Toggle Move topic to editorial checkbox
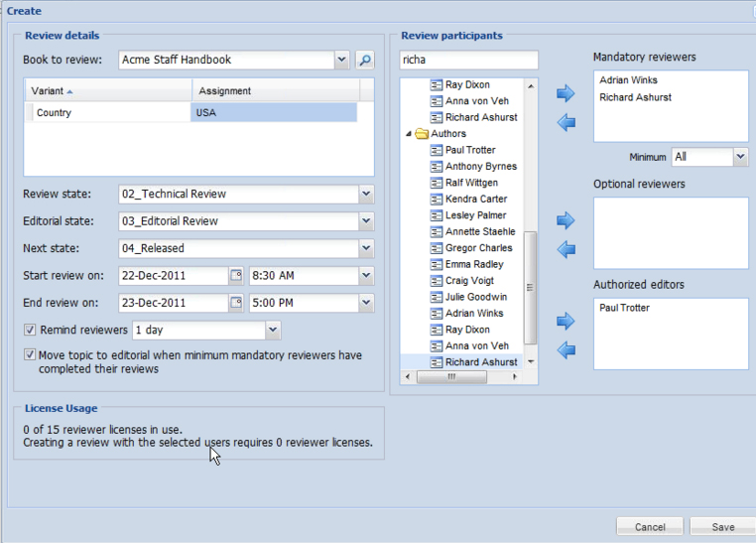The height and width of the screenshot is (543, 756). tap(30, 355)
